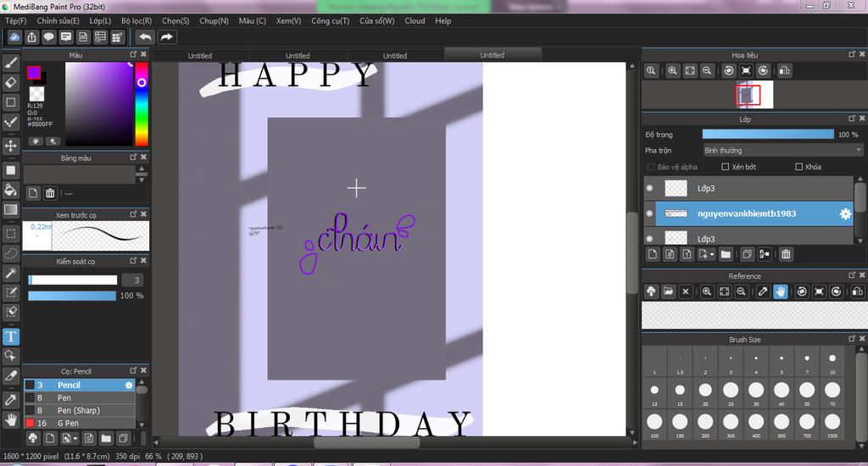Viewport: 868px width, 466px height.
Task: Open the Bộ lọc(R) menu
Action: click(136, 20)
